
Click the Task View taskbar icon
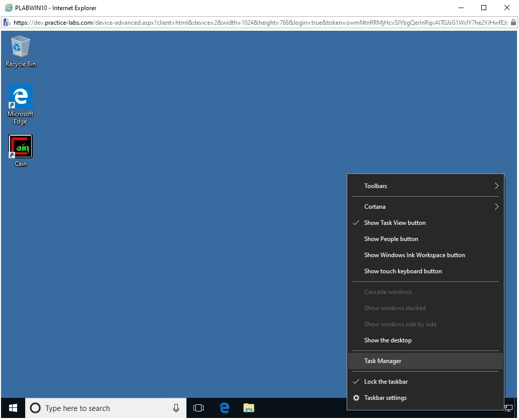click(199, 408)
